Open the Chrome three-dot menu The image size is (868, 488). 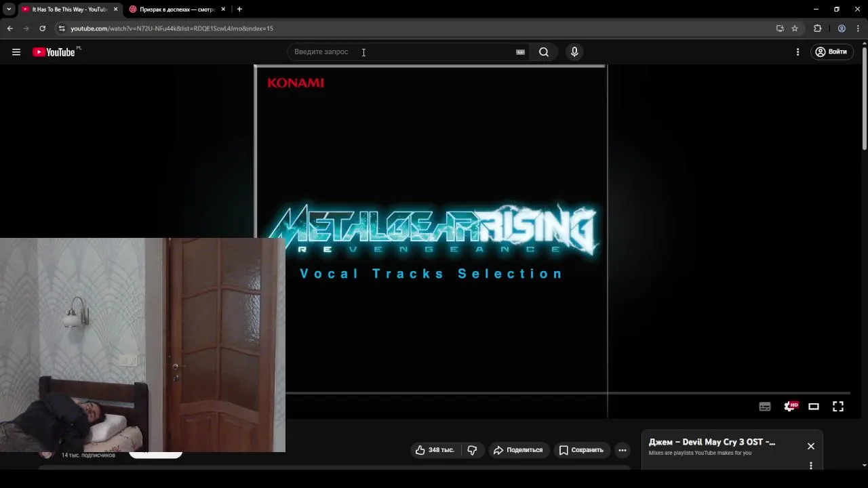tap(858, 28)
